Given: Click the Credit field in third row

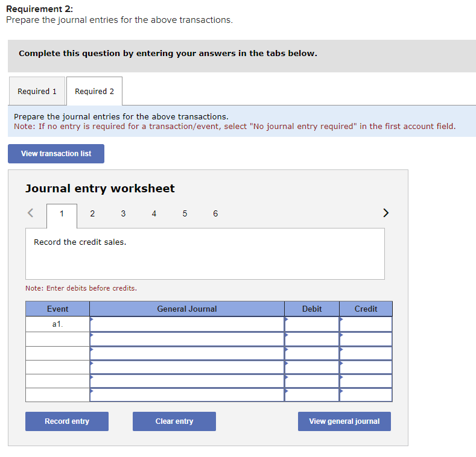Looking at the screenshot, I should pos(366,353).
